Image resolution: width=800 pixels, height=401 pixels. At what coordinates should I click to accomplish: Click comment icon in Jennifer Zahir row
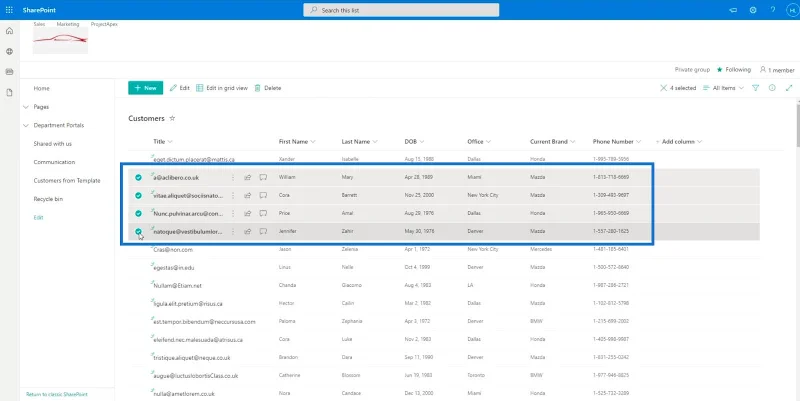click(x=263, y=231)
